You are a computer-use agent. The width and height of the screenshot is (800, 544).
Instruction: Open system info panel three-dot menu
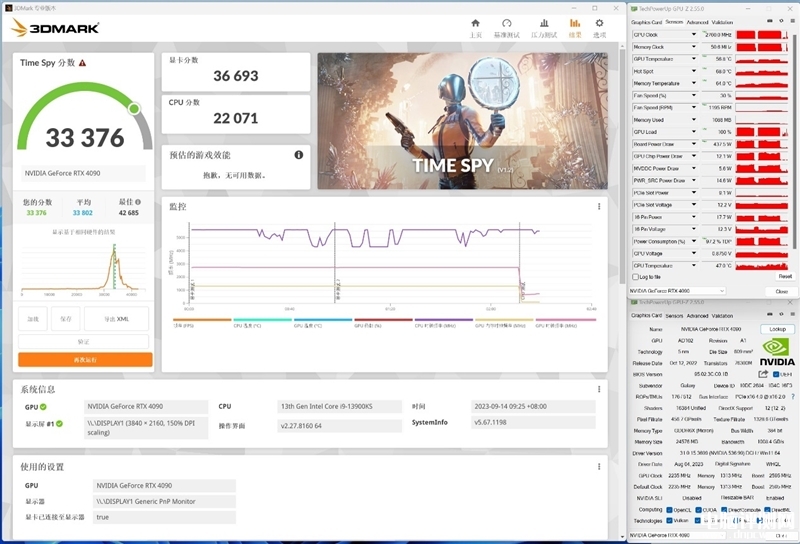599,389
